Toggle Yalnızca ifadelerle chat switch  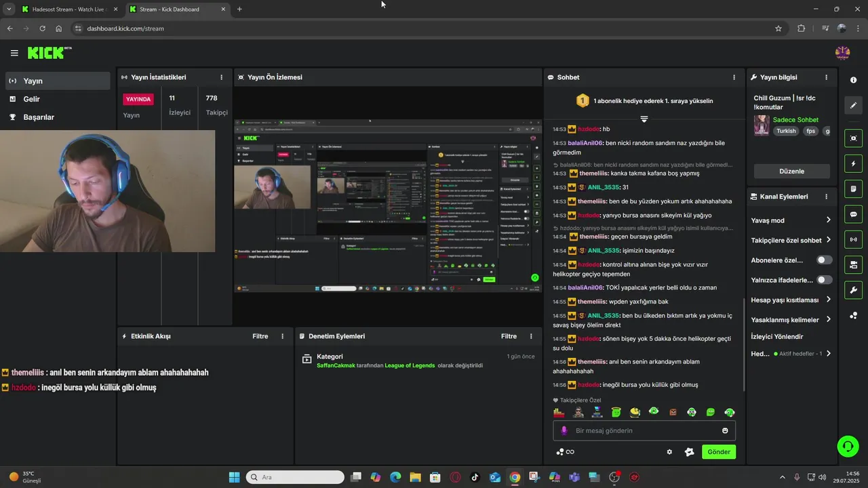pos(824,280)
